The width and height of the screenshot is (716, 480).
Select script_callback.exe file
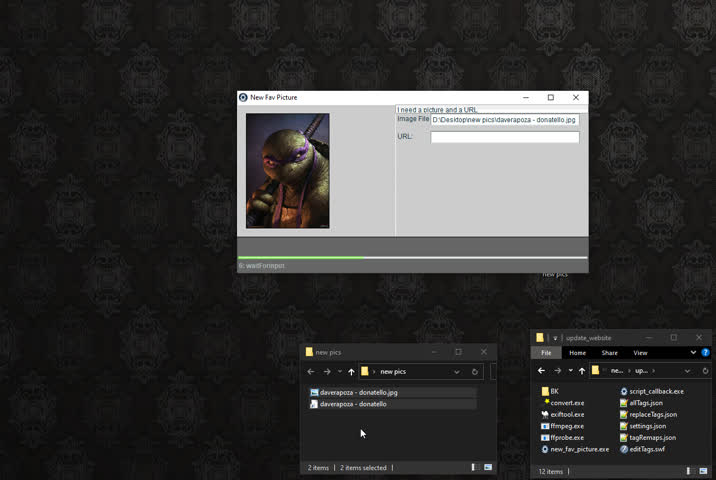coord(656,392)
